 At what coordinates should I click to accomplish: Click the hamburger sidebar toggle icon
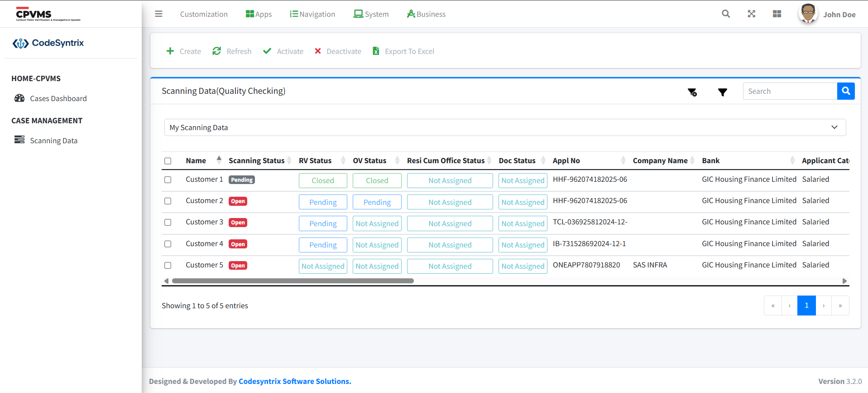click(x=158, y=14)
